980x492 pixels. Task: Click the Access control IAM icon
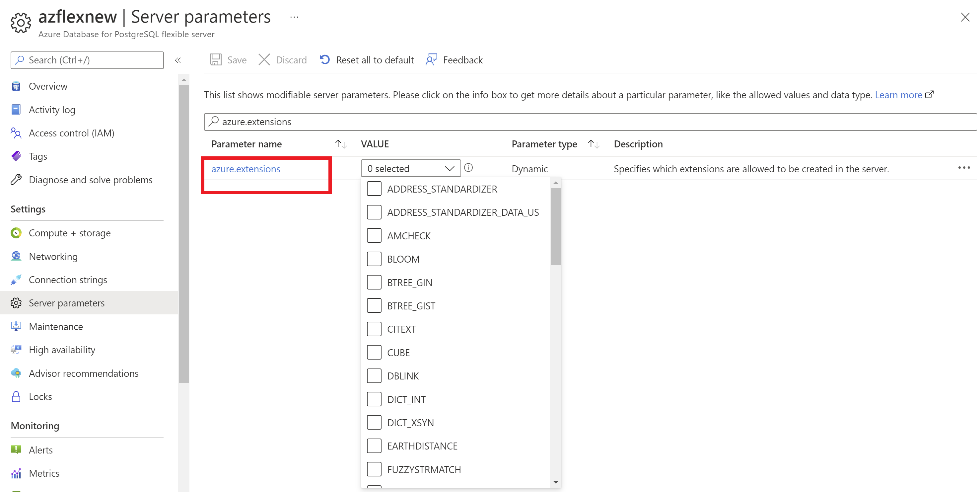click(17, 132)
